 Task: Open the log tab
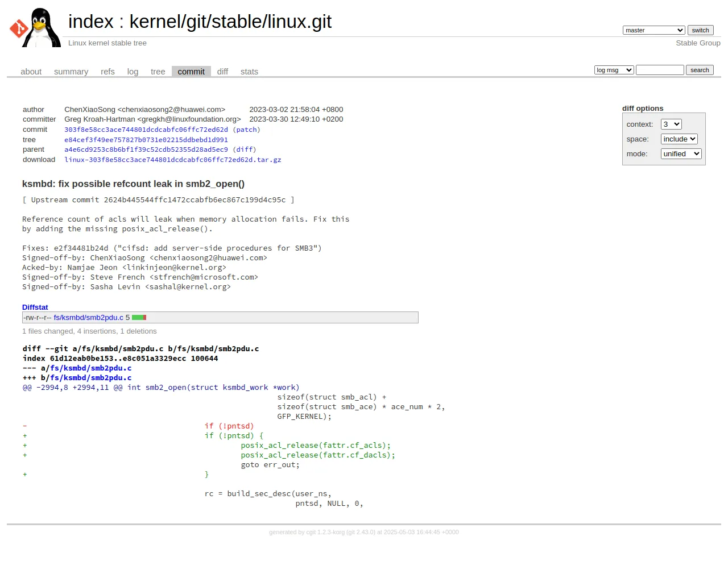point(133,72)
